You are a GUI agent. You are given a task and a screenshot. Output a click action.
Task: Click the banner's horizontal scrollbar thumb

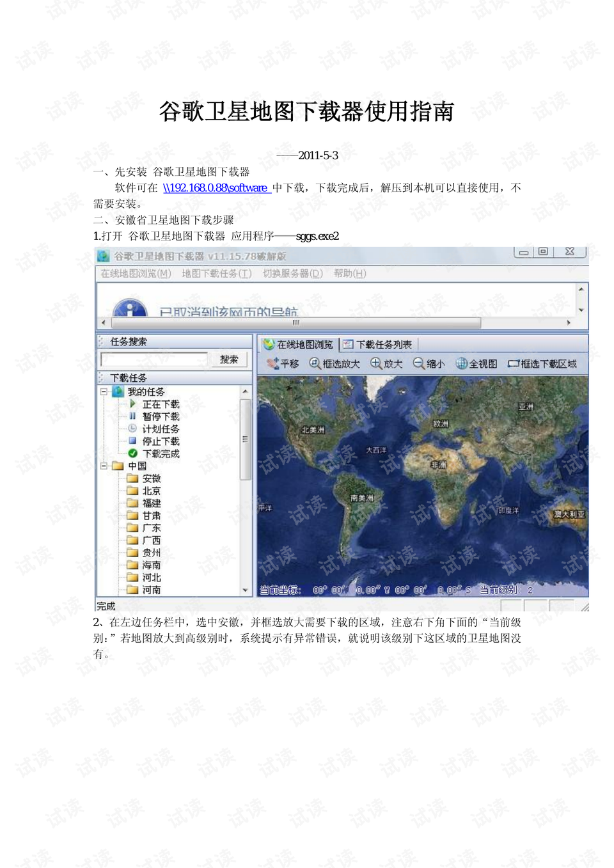tap(296, 323)
